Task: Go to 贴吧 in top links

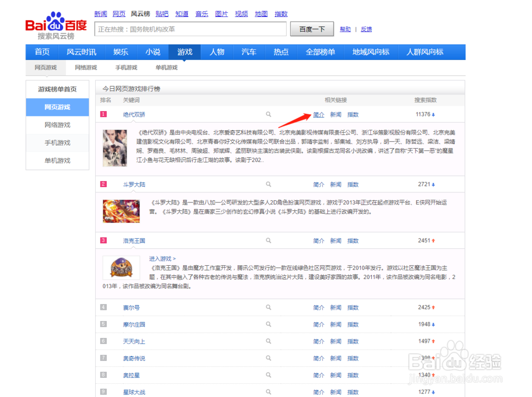Action: coord(162,14)
